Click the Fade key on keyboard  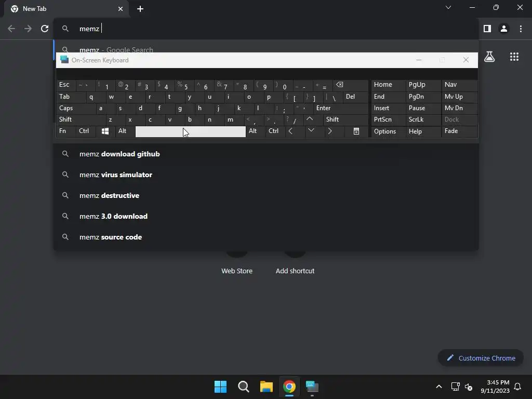coord(459,131)
